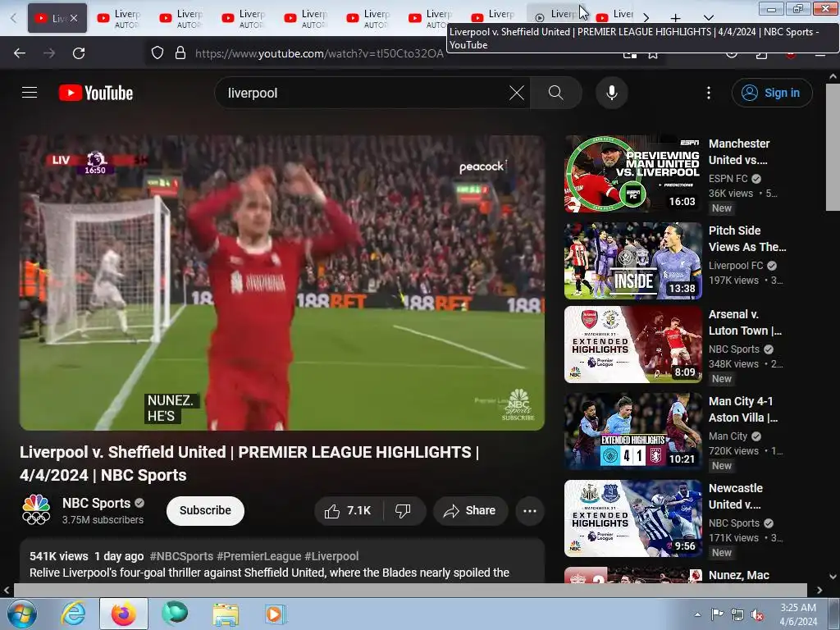Image resolution: width=840 pixels, height=630 pixels.
Task: Close the active first YouTube tab
Action: click(74, 18)
